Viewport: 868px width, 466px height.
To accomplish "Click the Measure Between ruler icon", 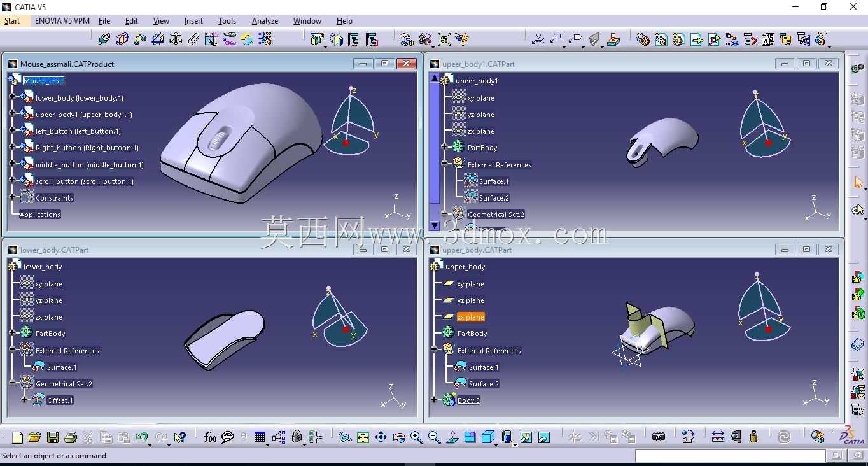I will tap(718, 437).
